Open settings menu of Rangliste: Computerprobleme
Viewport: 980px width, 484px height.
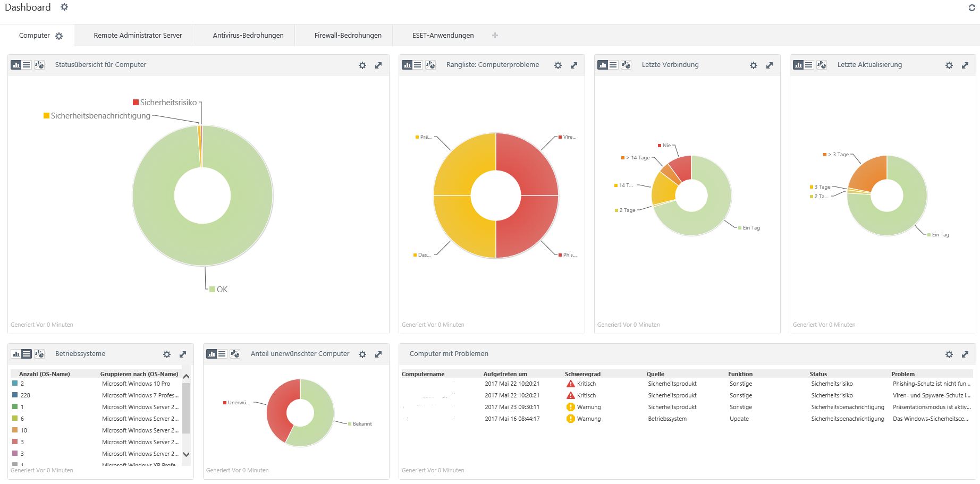tap(557, 65)
